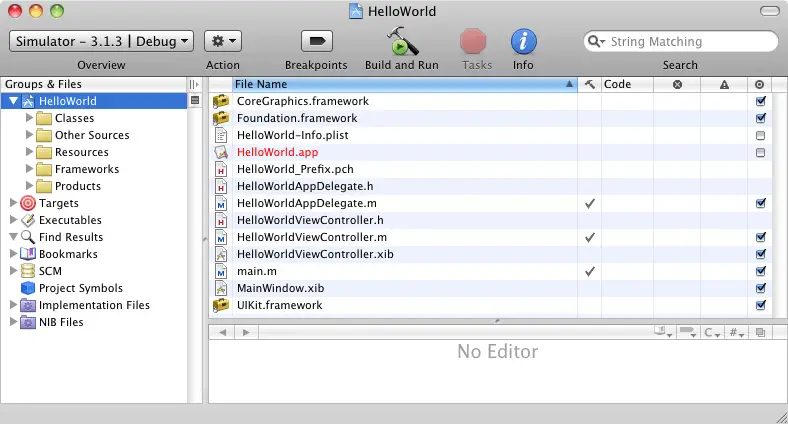Open the Info inspector button
This screenshot has width=788, height=424.
[523, 41]
